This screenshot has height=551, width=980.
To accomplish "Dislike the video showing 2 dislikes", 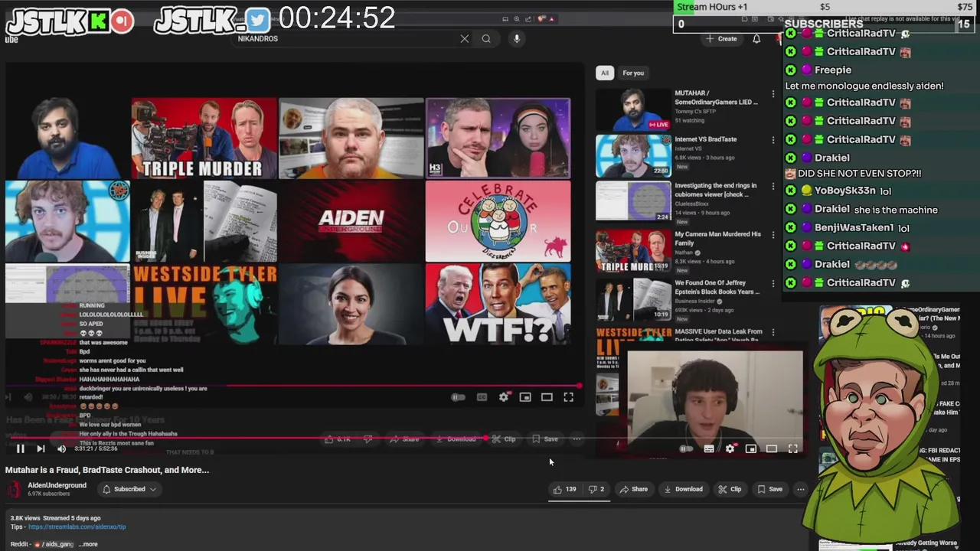I will [596, 489].
